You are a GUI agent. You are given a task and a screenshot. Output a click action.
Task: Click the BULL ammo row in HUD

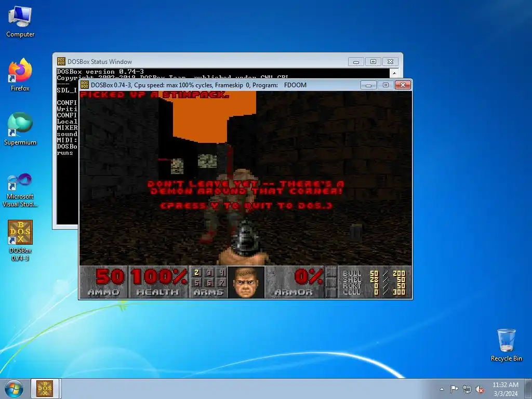374,273
